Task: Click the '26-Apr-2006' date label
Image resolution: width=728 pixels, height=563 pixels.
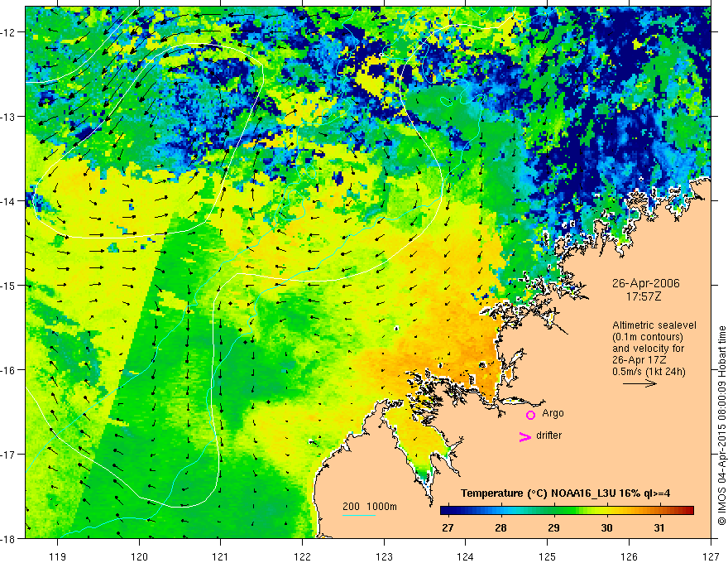Action: tap(646, 283)
